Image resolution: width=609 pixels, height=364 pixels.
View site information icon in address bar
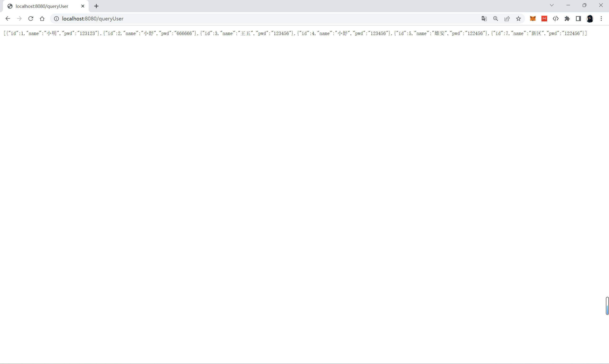pos(56,19)
